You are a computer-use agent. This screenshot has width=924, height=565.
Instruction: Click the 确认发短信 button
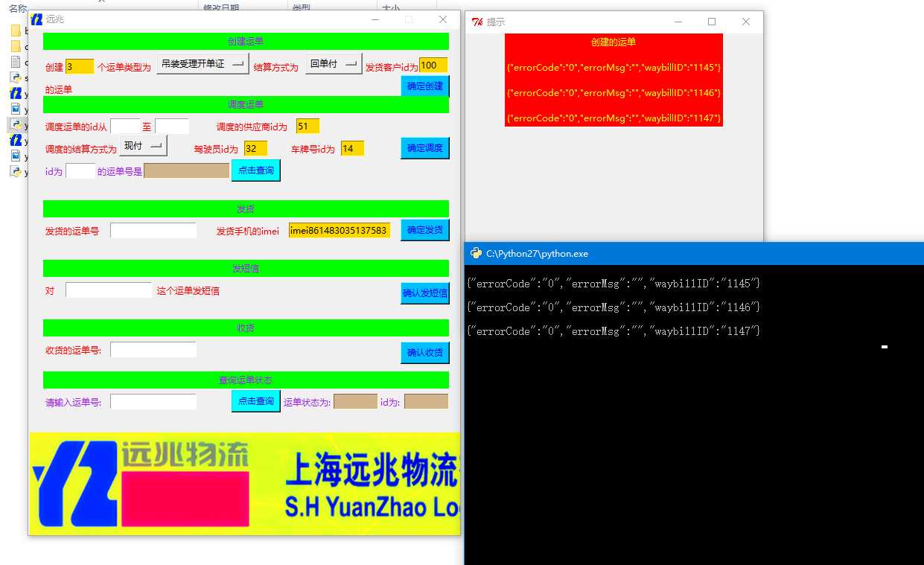click(x=425, y=293)
